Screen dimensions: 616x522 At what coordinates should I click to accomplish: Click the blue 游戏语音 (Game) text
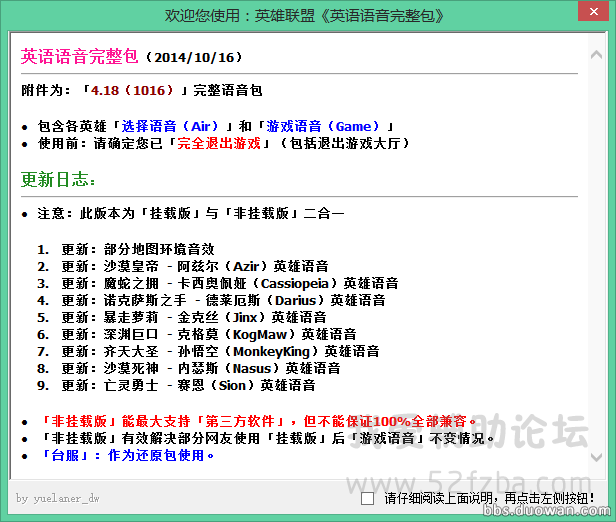coord(323,127)
